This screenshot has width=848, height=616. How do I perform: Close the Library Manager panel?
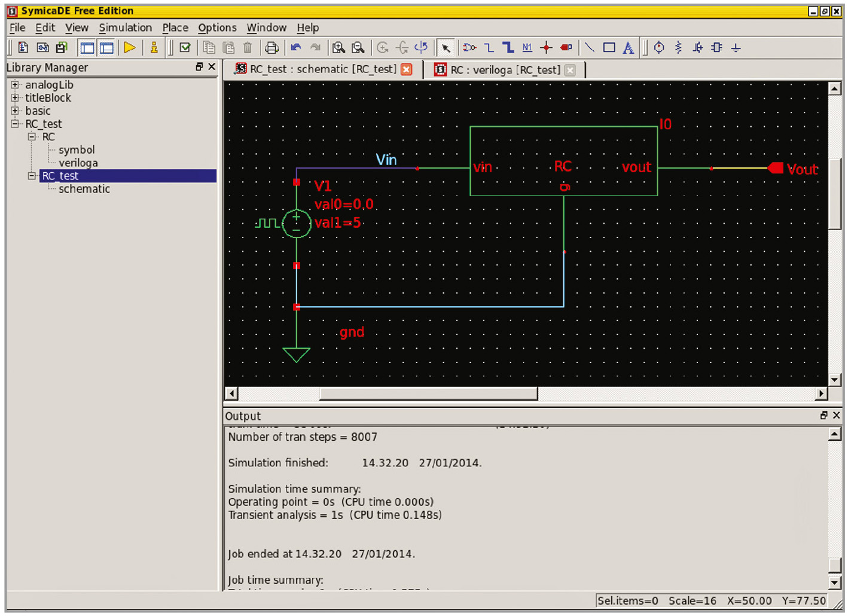coord(212,67)
